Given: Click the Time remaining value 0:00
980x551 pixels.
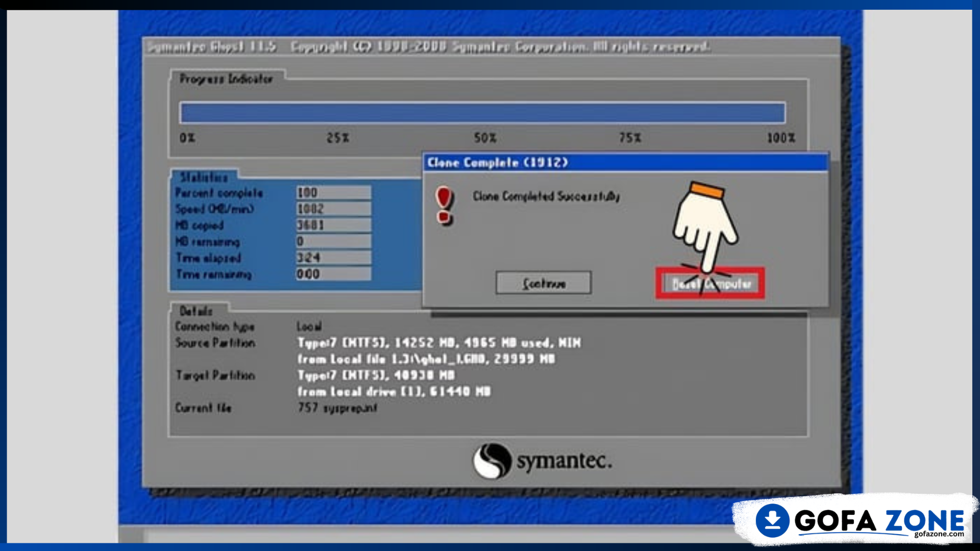Looking at the screenshot, I should [x=333, y=274].
